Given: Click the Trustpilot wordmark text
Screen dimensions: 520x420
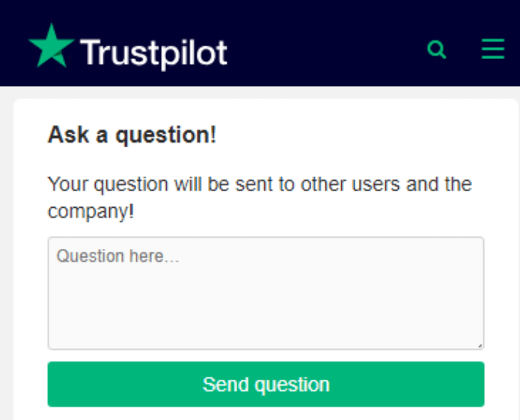Looking at the screenshot, I should pos(153,53).
